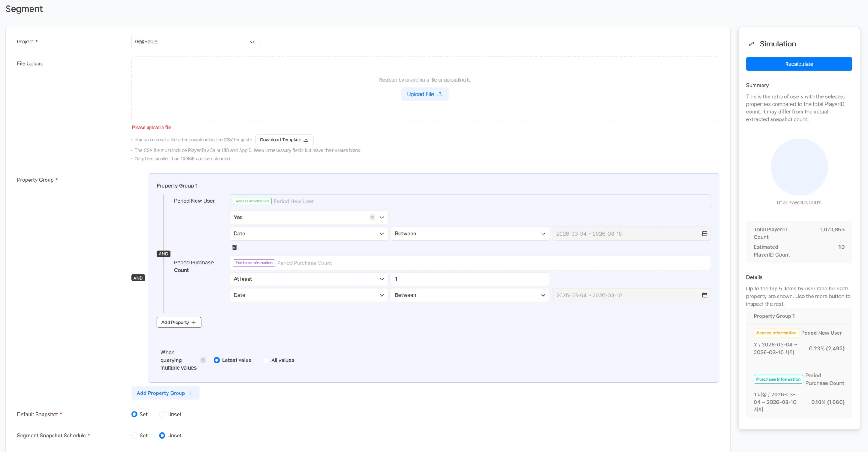868x452 pixels.
Task: Set Default Snapshot to Unset
Action: click(x=162, y=415)
